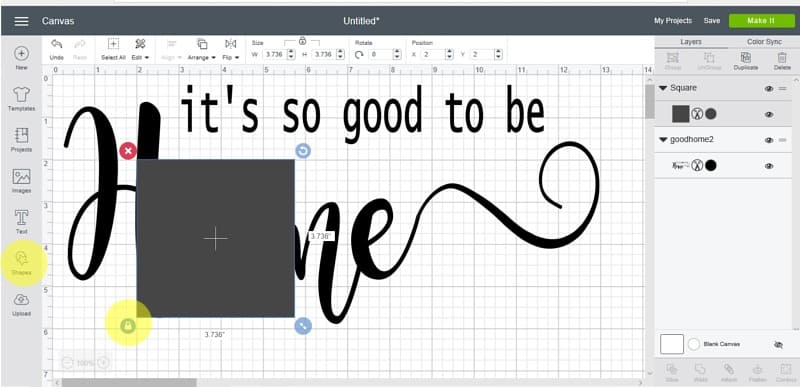Click the black color dot on goodhome2 layer
This screenshot has height=387, width=800.
(711, 165)
